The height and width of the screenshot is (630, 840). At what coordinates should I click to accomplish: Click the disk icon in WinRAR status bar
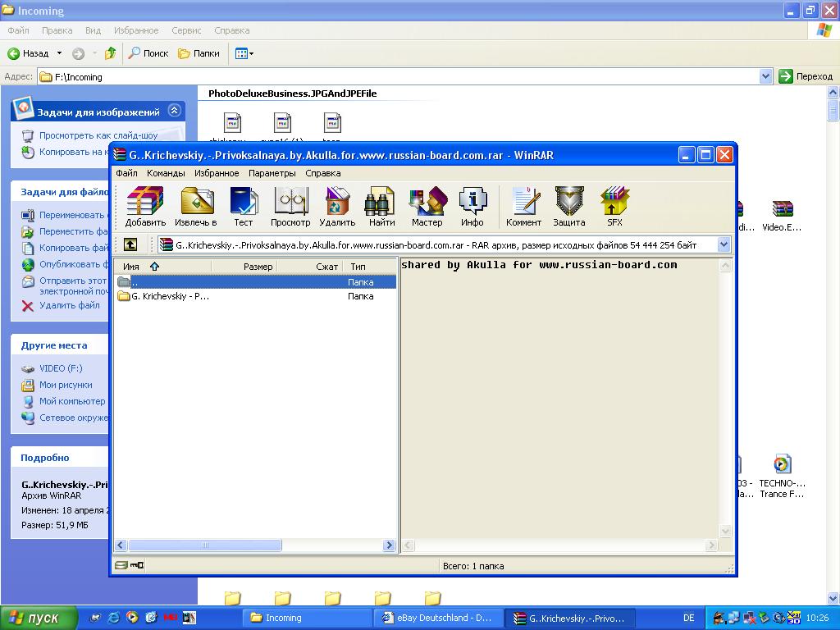pos(121,565)
